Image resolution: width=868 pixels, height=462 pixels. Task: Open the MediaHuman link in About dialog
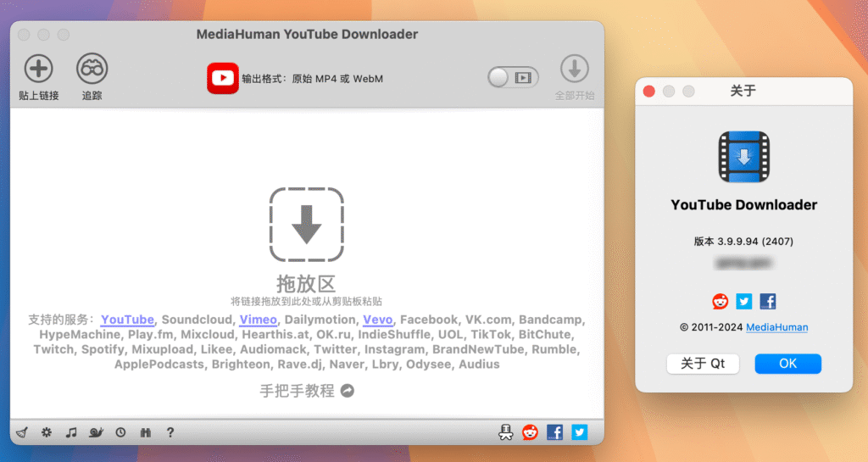coord(776,327)
